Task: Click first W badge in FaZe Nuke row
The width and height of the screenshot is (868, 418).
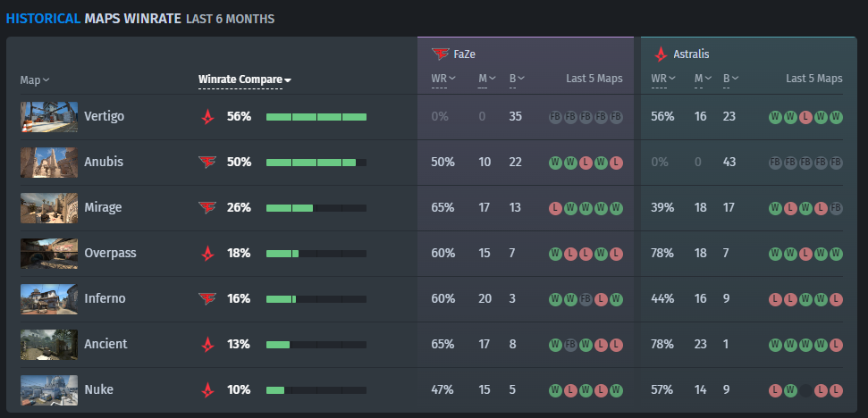Action: 555,391
